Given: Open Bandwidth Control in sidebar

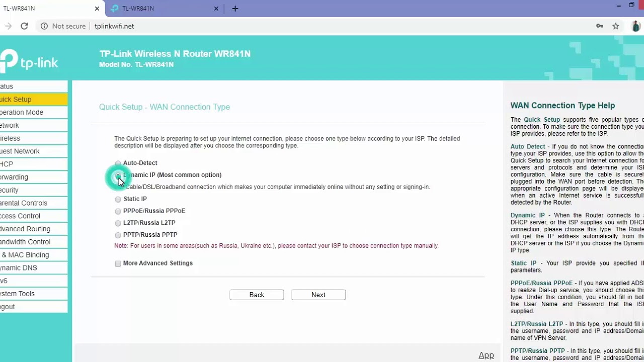Looking at the screenshot, I should 34,242.
